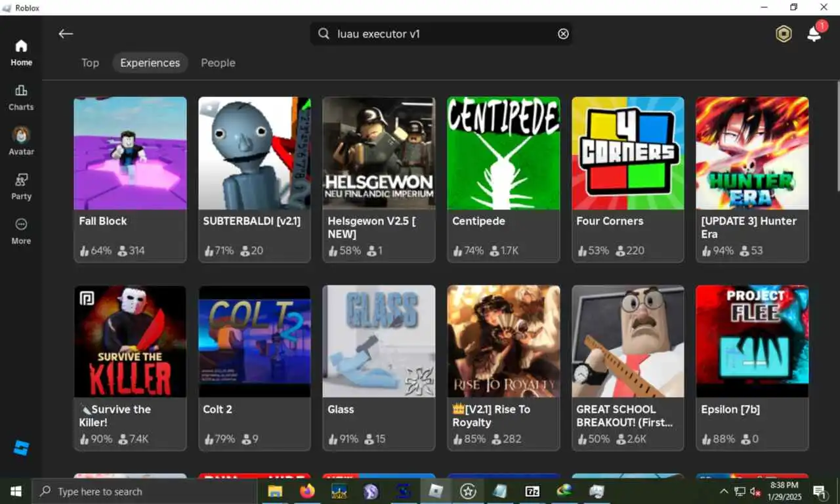Open the 7-Zip taskbar icon

[x=532, y=491]
